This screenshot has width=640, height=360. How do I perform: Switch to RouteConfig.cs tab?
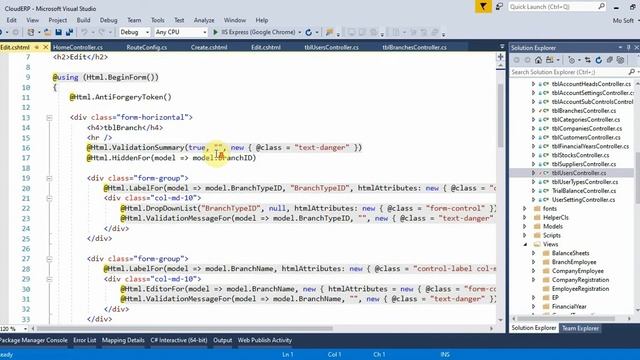point(147,47)
